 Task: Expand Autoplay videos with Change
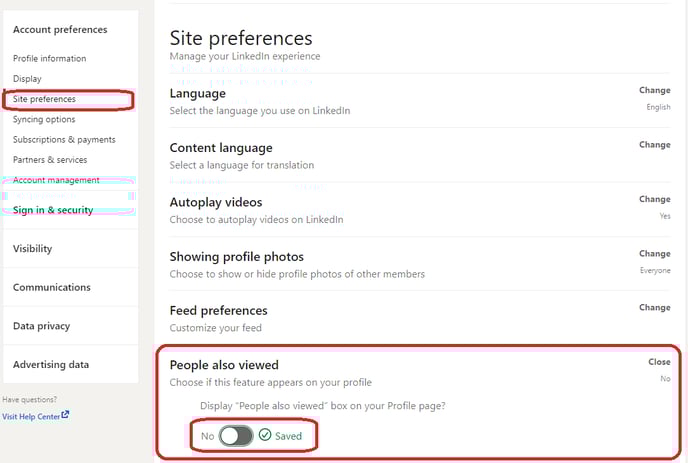tap(654, 199)
